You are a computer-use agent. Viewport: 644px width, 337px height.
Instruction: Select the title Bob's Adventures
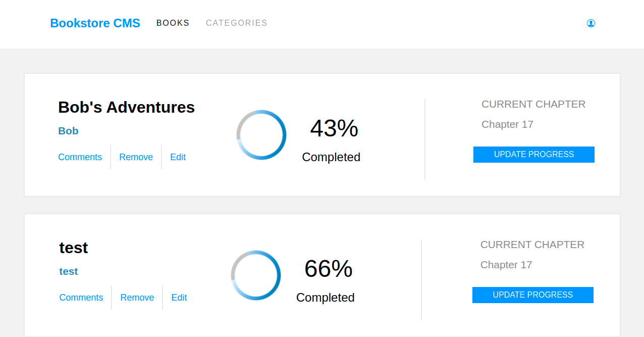(x=126, y=107)
